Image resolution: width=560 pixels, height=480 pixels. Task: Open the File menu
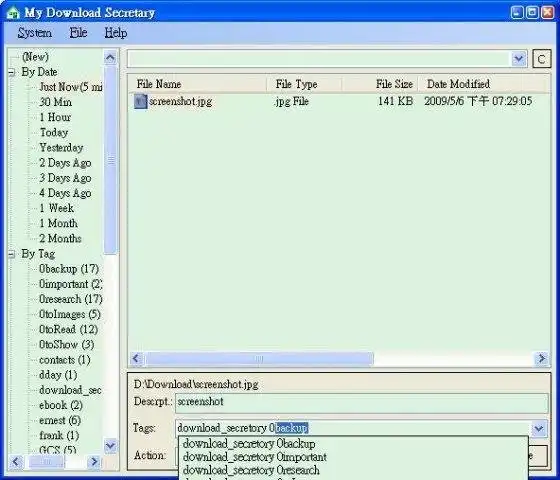tap(78, 33)
